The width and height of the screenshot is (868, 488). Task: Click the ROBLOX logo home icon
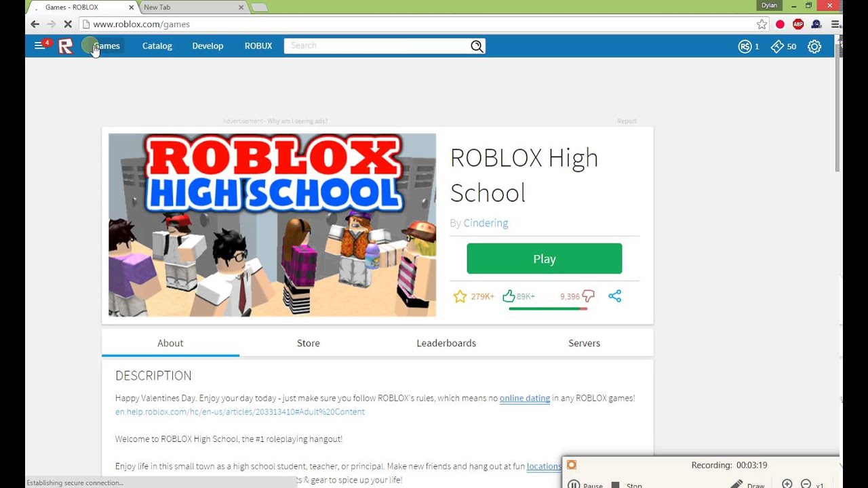(65, 46)
